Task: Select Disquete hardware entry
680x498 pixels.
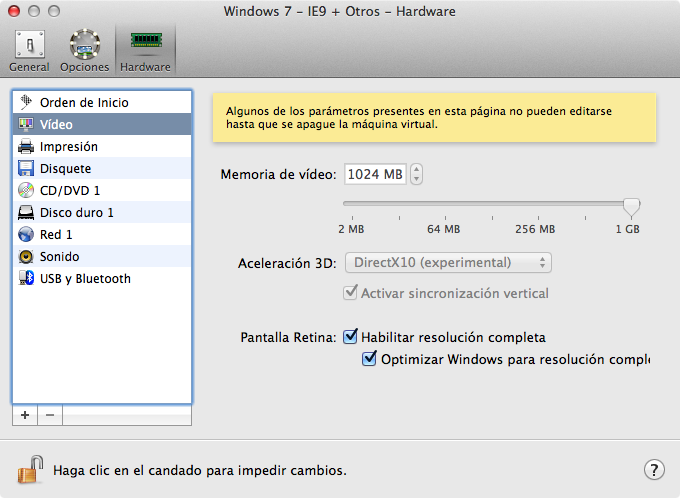Action: 102,168
